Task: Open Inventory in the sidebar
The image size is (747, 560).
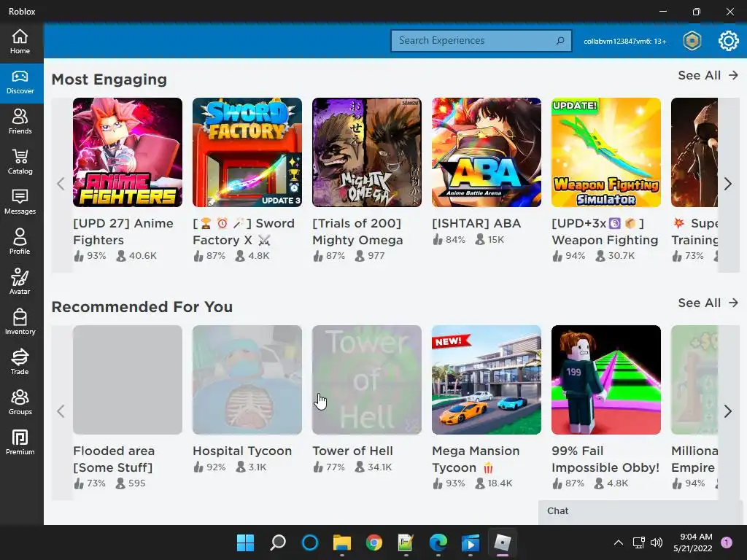Action: tap(20, 323)
